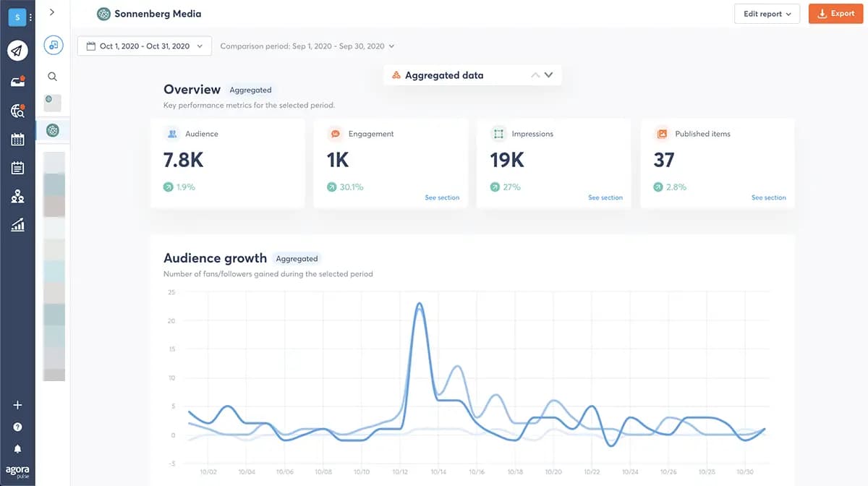Click the Team members icon in sidebar
The image size is (868, 486).
point(17,196)
